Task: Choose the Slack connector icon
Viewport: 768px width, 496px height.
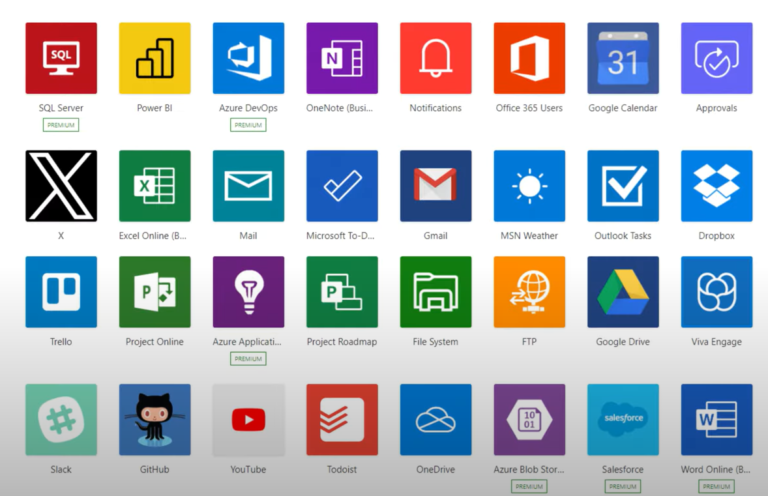Action: 61,420
